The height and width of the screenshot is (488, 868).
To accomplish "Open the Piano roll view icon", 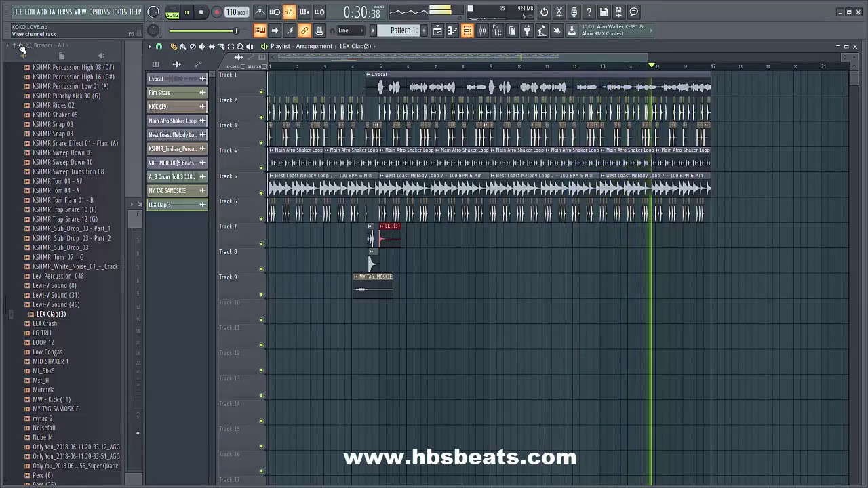I will [x=452, y=30].
